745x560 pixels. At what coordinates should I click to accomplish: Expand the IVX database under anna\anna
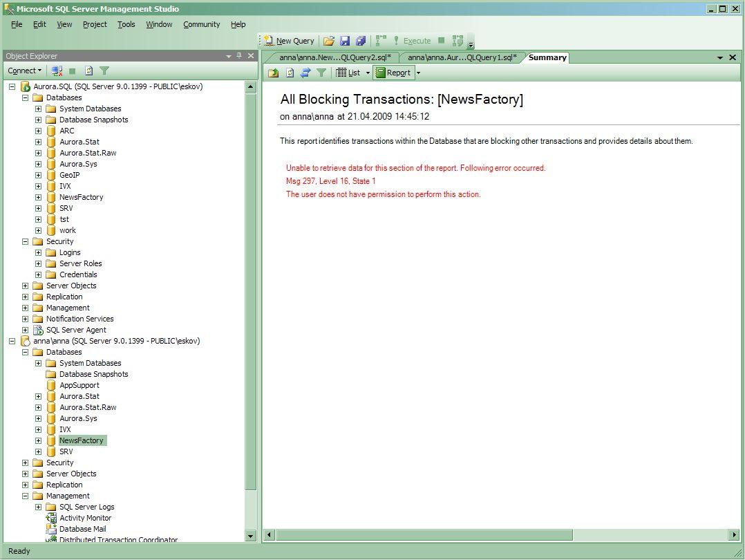tap(39, 429)
